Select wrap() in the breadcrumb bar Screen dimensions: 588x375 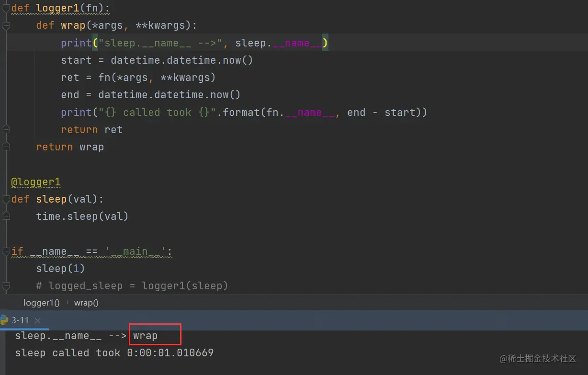pyautogui.click(x=86, y=303)
